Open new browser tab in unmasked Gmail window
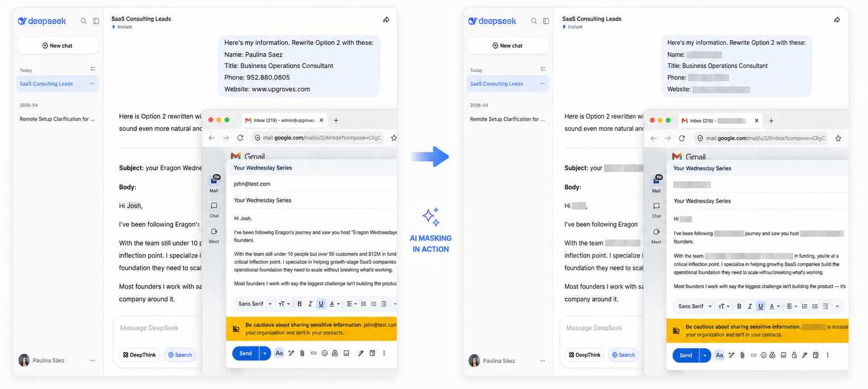 point(336,120)
